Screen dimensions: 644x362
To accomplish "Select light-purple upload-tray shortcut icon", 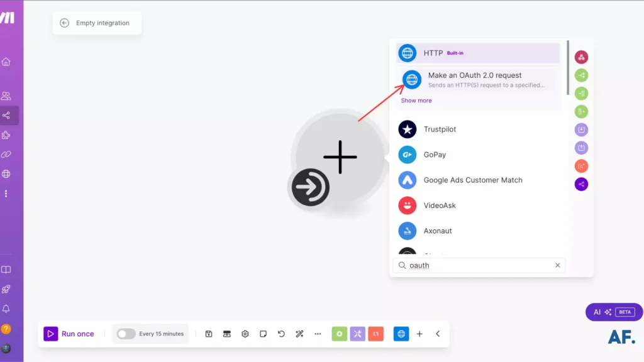I will [581, 148].
